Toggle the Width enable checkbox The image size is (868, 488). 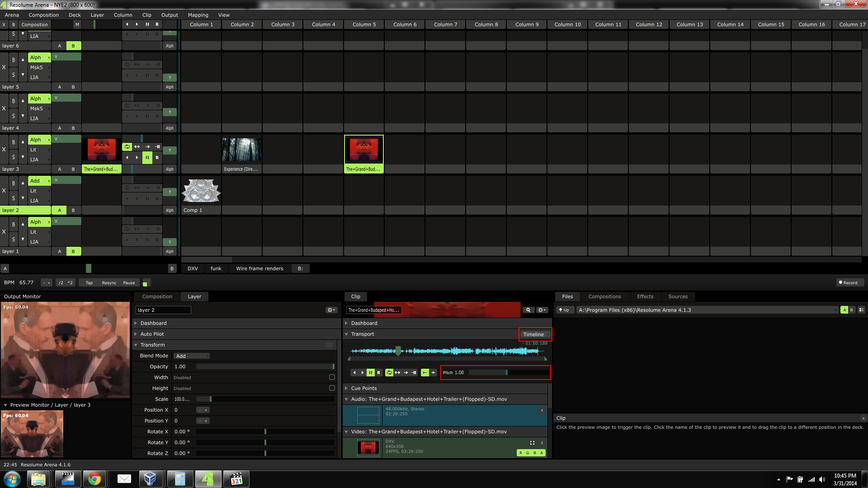[332, 377]
